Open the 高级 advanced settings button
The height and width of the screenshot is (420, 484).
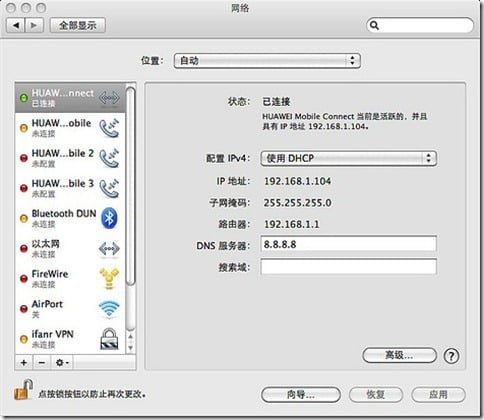tap(399, 355)
